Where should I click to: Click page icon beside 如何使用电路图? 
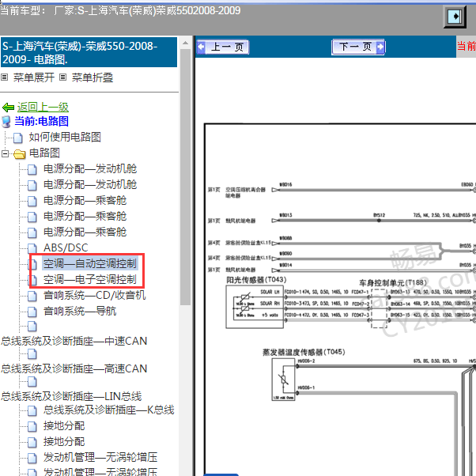point(18,138)
